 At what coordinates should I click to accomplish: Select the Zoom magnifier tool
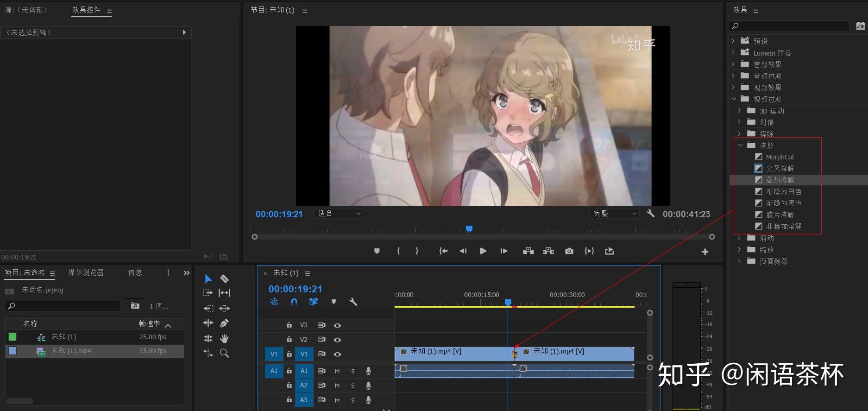pyautogui.click(x=224, y=353)
